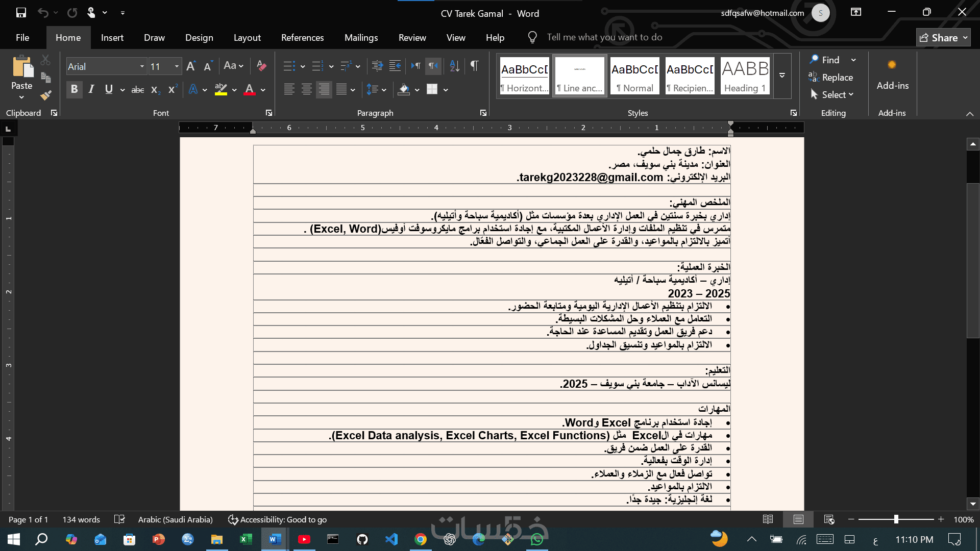
Task: Click the Increase Indent icon
Action: pos(395,66)
